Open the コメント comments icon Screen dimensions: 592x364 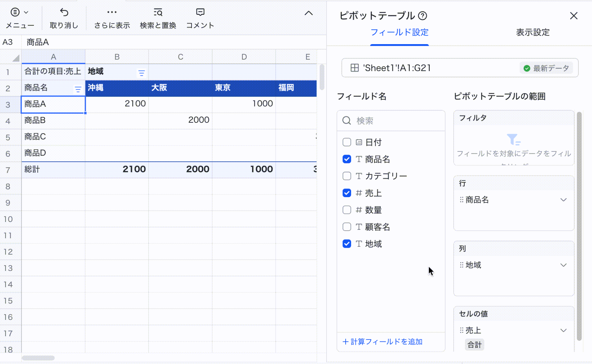[200, 12]
